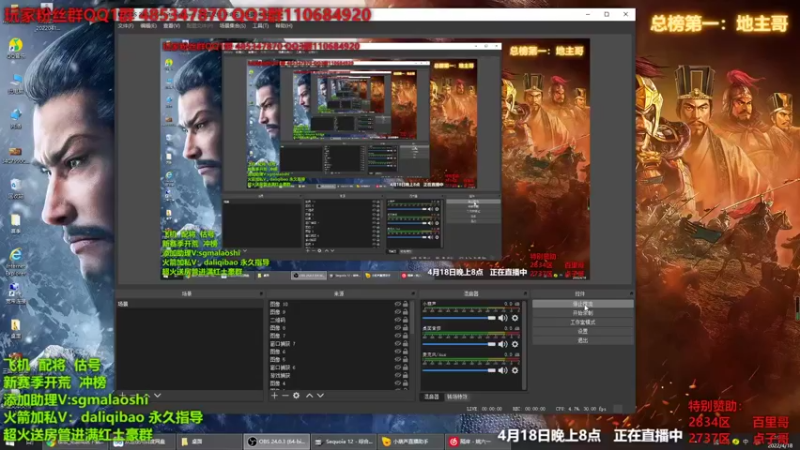This screenshot has height=450, width=800.
Task: Toggle the lock icon for source 图像 8
Action: pyautogui.click(x=406, y=328)
